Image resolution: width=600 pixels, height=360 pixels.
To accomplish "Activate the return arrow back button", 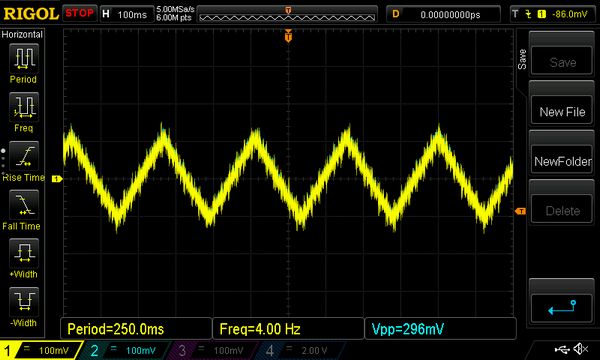I will pos(561,308).
